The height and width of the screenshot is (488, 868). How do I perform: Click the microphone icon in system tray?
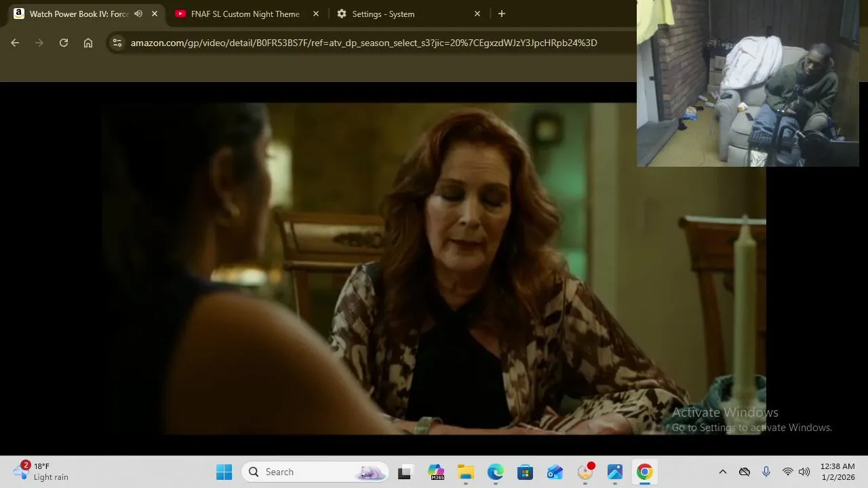coord(766,472)
